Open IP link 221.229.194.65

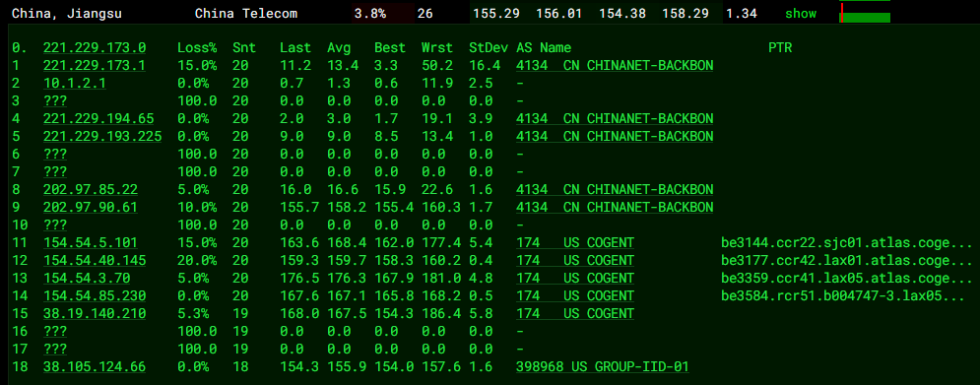98,118
